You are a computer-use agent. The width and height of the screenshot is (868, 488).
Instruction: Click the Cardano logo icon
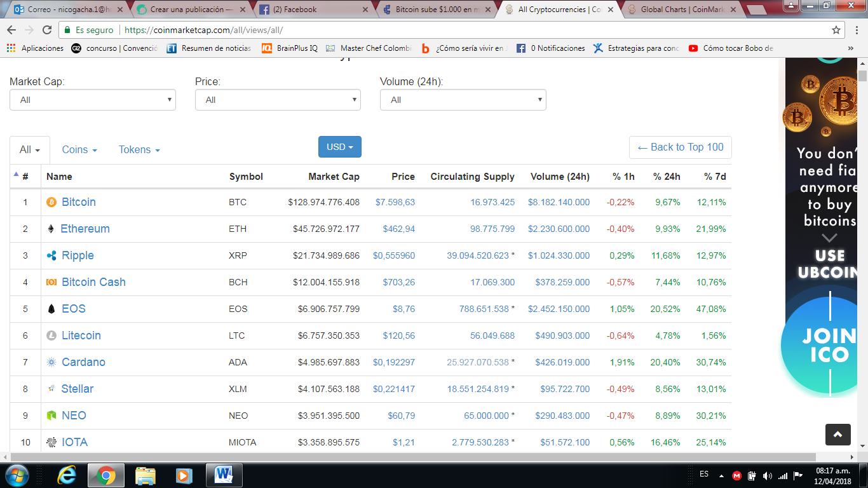pyautogui.click(x=51, y=362)
